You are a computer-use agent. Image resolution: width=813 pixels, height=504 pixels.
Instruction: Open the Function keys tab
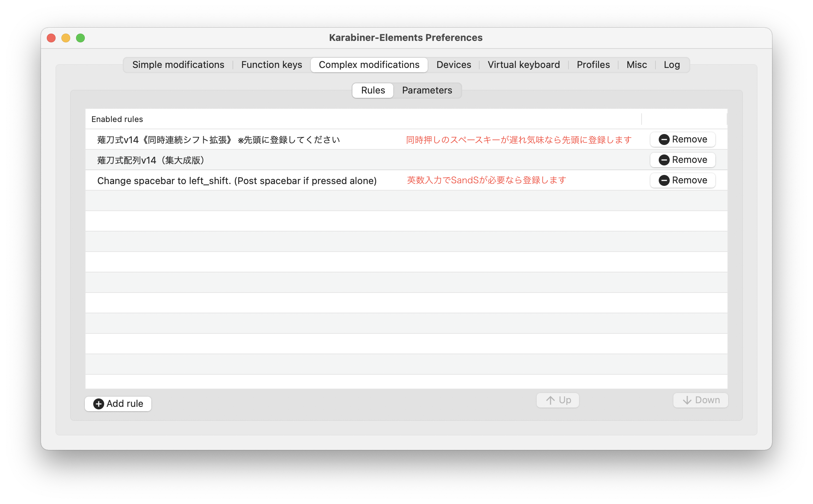coord(272,65)
